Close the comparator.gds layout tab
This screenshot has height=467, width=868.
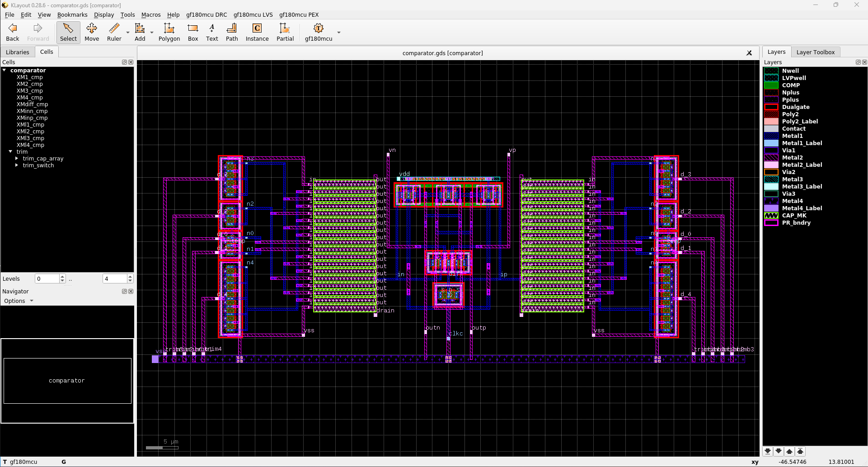(x=749, y=53)
